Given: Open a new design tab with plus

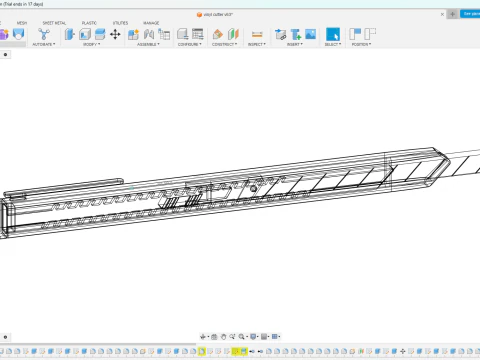Looking at the screenshot, I should coord(452,14).
